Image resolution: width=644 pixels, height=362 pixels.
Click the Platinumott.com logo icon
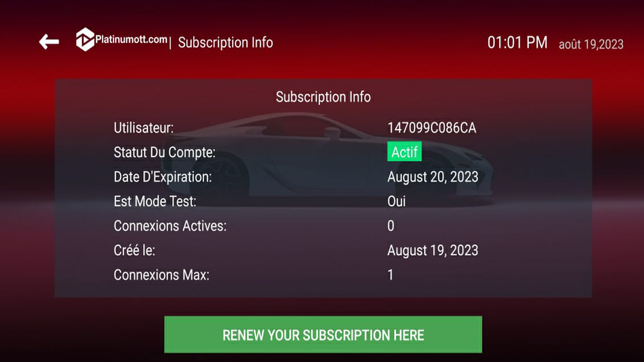coord(85,40)
